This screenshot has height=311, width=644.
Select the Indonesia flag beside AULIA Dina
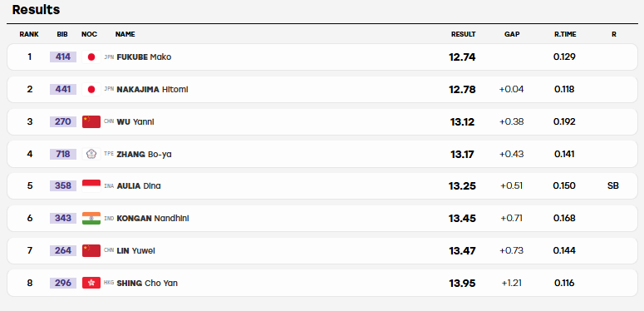(x=91, y=185)
